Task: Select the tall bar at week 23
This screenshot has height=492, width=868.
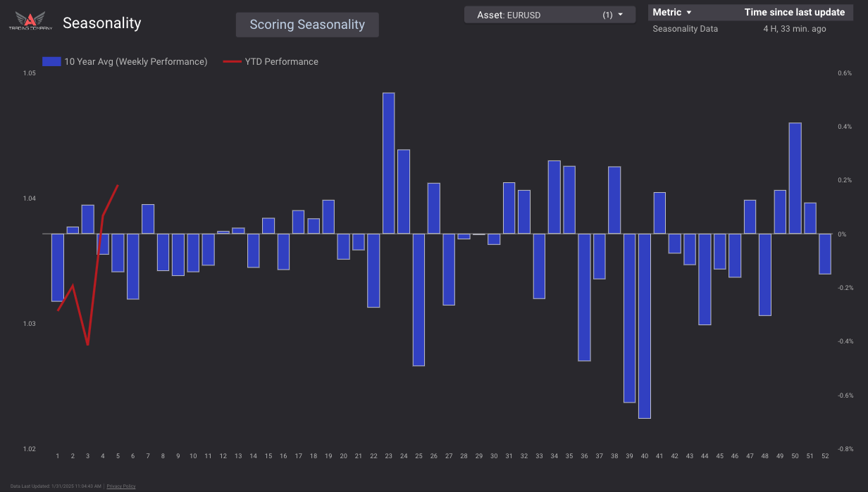Action: 388,162
